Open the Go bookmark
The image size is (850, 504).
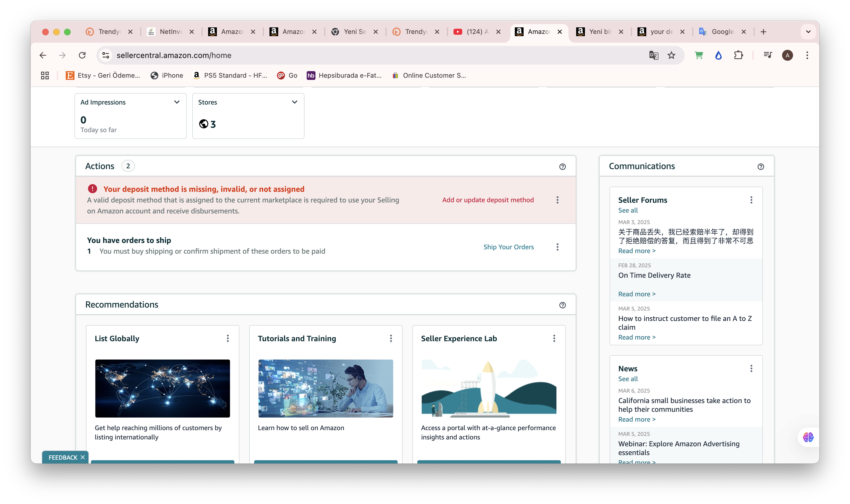(x=287, y=76)
